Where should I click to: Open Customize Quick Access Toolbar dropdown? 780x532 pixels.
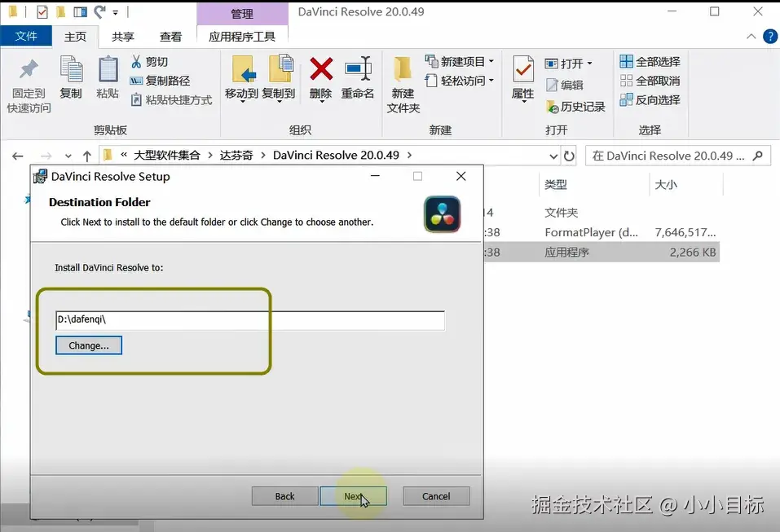(116, 12)
